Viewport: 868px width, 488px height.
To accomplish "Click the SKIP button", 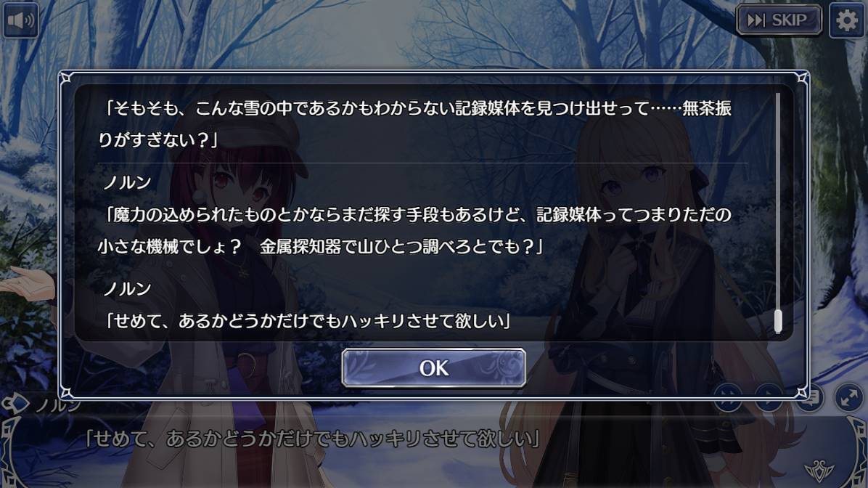I will [x=779, y=20].
